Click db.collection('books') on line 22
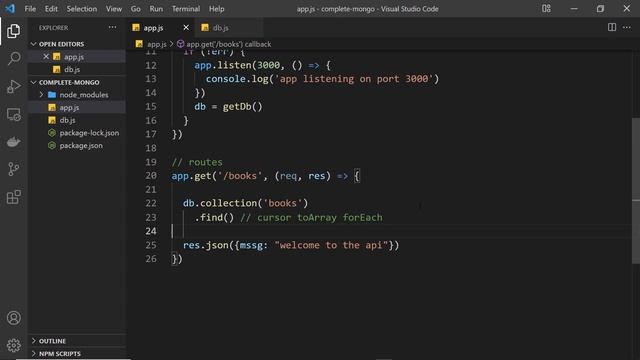The height and width of the screenshot is (360, 640). tap(245, 203)
